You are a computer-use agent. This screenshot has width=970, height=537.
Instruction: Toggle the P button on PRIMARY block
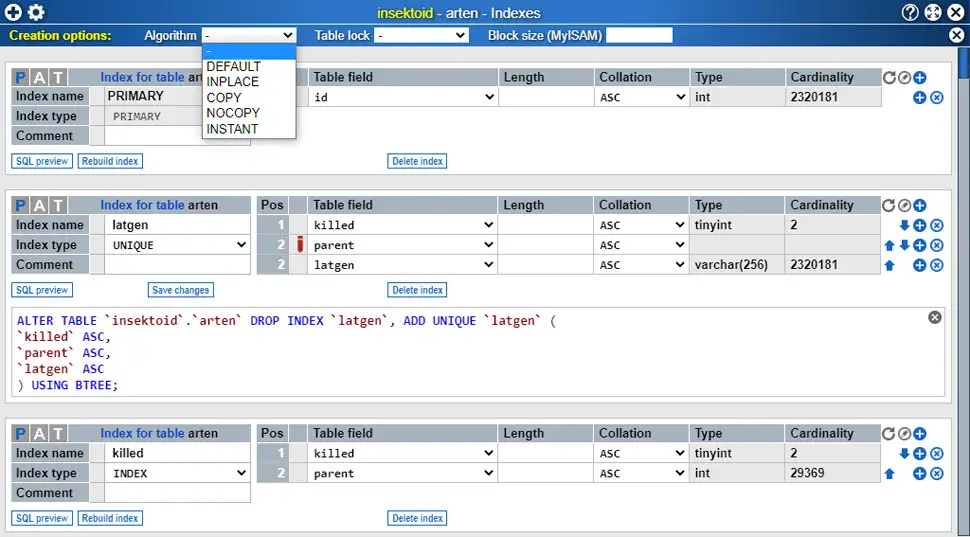(x=20, y=77)
